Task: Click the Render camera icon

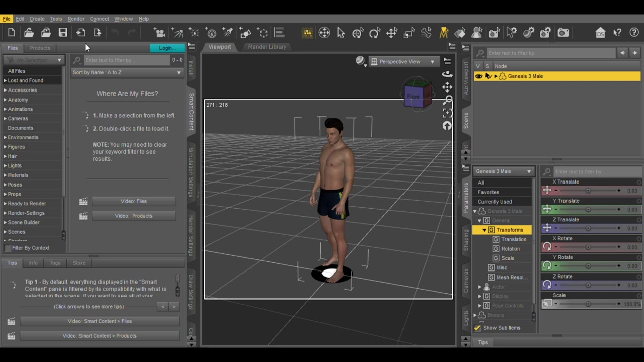Action: pyautogui.click(x=563, y=33)
